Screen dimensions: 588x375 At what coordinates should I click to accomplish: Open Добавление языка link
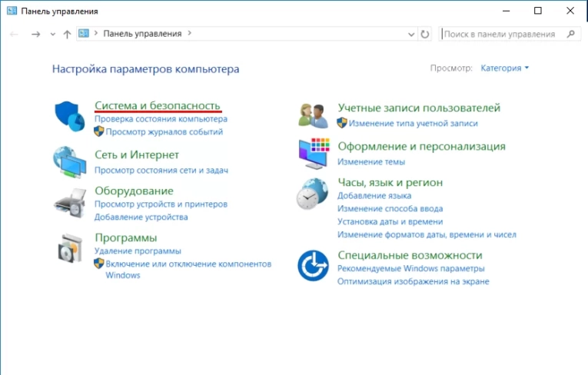tap(374, 196)
